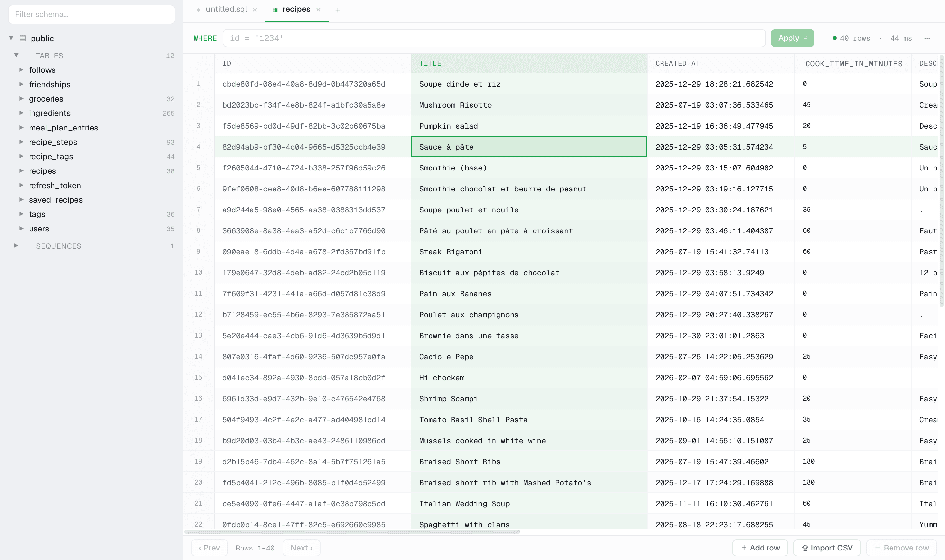This screenshot has width=945, height=560.
Task: Click created_at 2026-02-07 04:59:06.695562
Action: pyautogui.click(x=721, y=377)
